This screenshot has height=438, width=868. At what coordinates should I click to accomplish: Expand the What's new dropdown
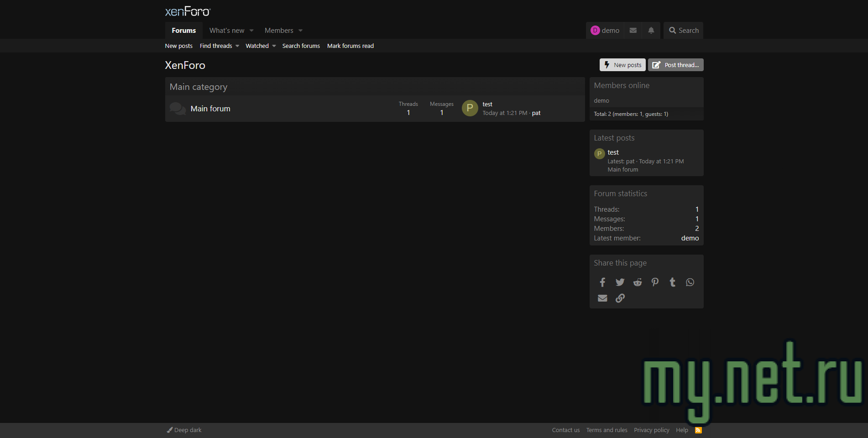228,30
